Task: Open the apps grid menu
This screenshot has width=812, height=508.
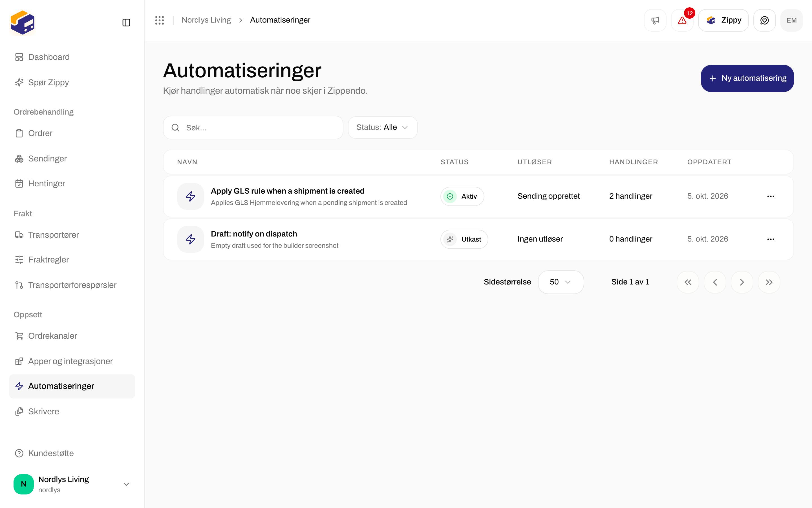Action: click(x=159, y=20)
